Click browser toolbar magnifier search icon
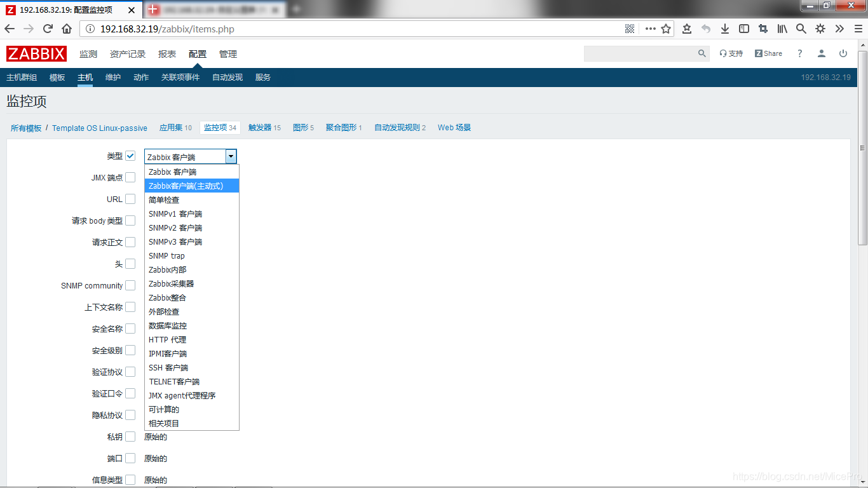The height and width of the screenshot is (488, 868). 801,29
